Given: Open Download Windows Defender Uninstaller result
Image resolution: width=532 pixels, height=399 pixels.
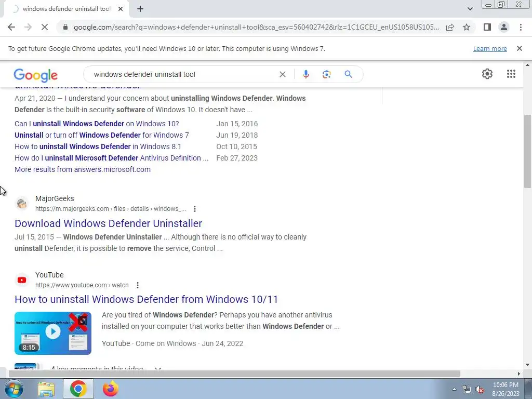Looking at the screenshot, I should pyautogui.click(x=108, y=223).
